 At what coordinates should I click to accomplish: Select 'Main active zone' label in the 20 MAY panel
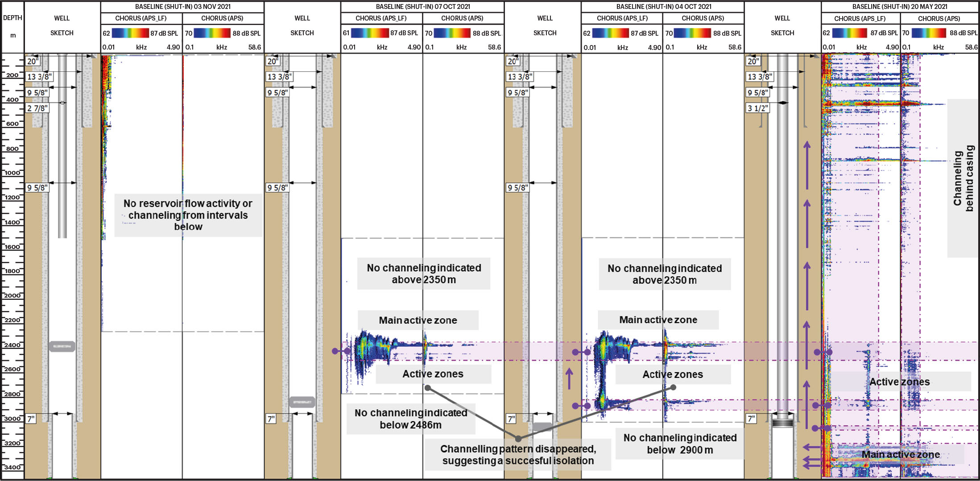(x=900, y=454)
